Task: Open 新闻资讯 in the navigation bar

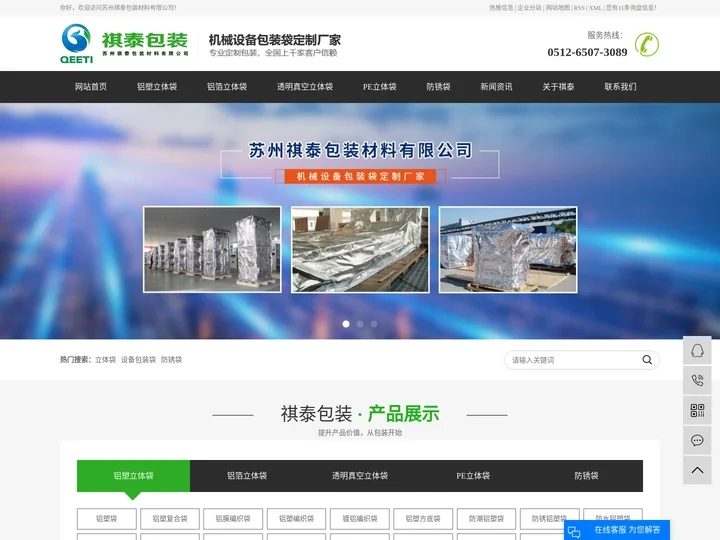Action: point(496,87)
